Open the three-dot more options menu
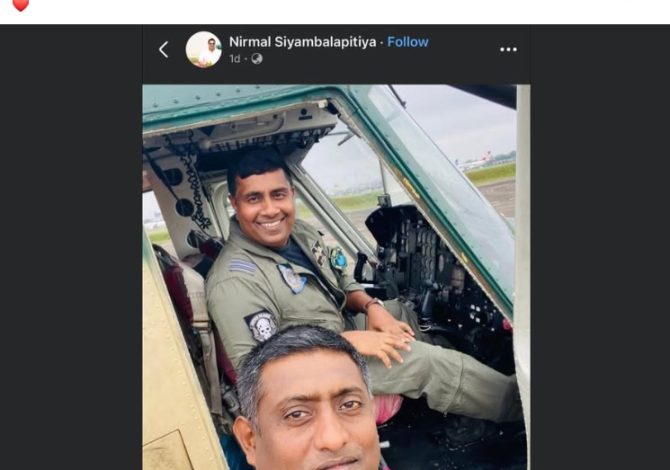This screenshot has width=670, height=470. point(508,50)
